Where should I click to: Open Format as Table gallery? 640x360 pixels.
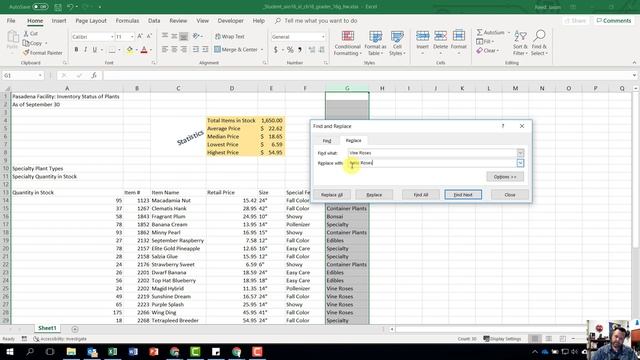[375, 43]
